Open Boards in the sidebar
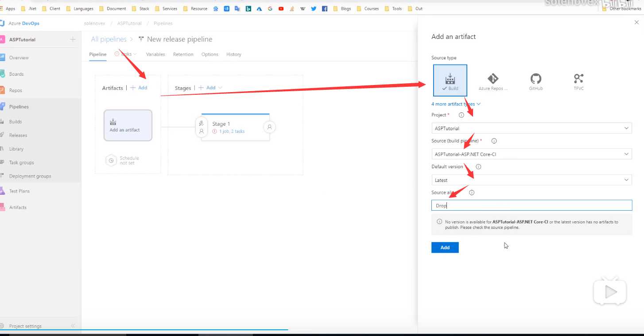The height and width of the screenshot is (336, 644). (16, 74)
